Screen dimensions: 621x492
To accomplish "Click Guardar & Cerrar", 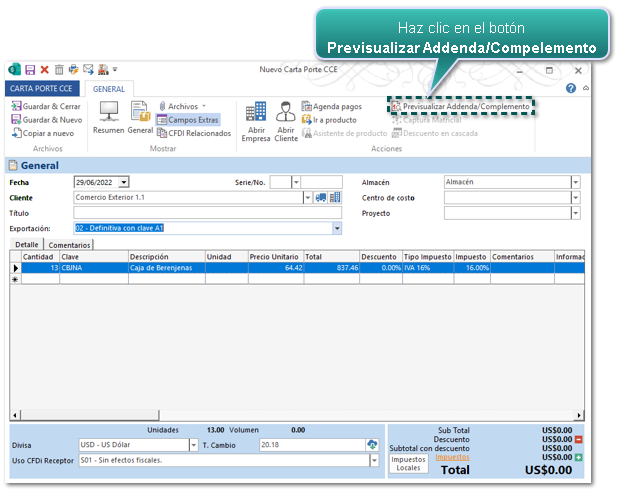I will (46, 106).
